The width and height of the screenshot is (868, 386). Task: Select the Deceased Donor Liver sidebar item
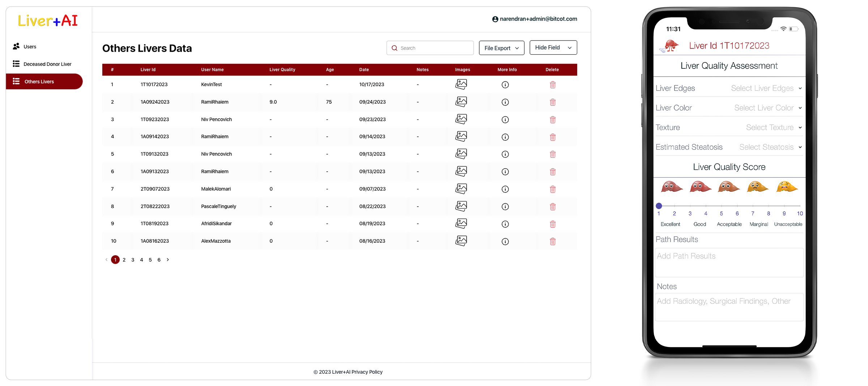pyautogui.click(x=47, y=64)
